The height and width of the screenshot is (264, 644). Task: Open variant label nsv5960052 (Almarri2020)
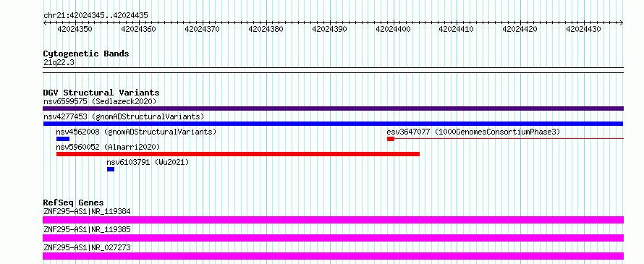point(108,147)
